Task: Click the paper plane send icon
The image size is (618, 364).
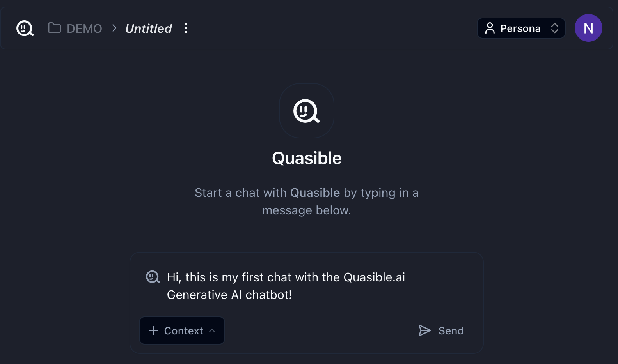Action: coord(424,330)
